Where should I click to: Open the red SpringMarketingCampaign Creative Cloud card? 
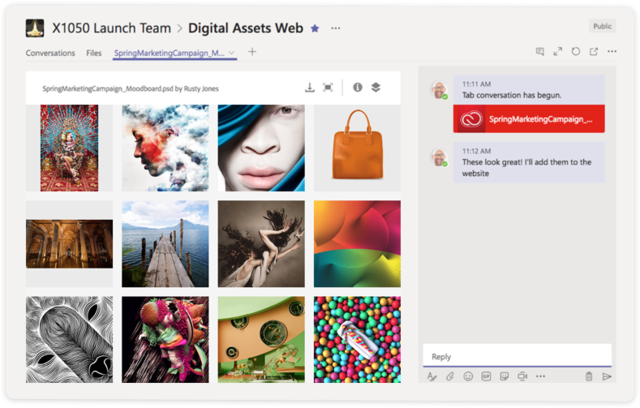pyautogui.click(x=529, y=119)
